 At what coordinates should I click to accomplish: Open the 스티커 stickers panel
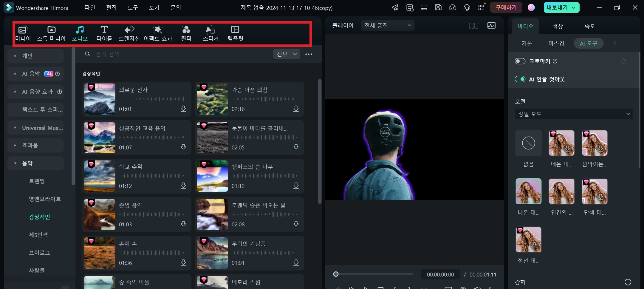pos(210,34)
